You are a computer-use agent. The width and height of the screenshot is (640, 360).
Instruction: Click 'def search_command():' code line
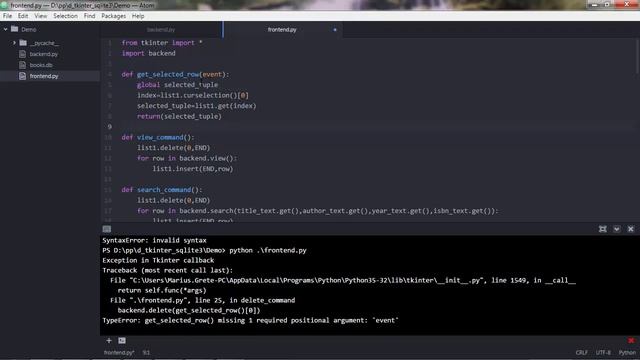point(162,190)
